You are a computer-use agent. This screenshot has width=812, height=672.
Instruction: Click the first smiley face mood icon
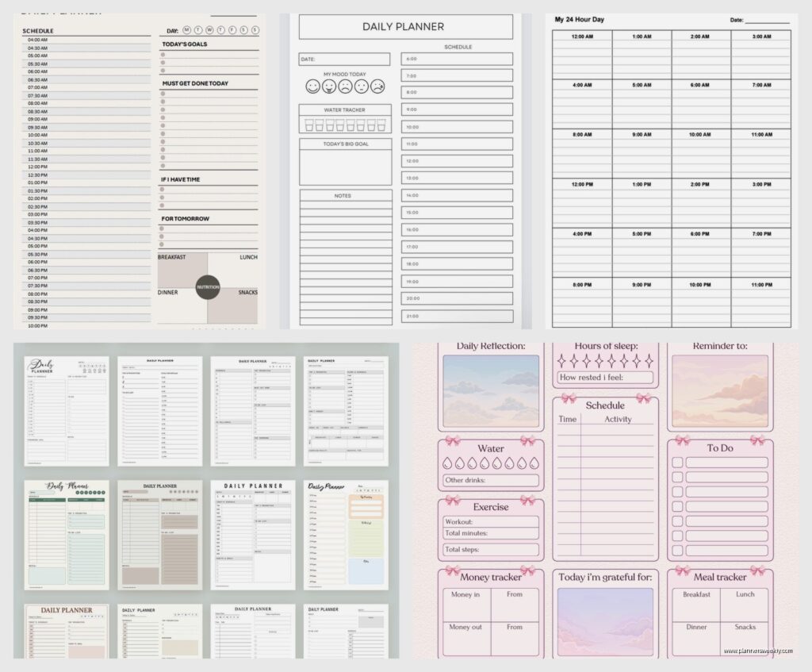tap(312, 86)
